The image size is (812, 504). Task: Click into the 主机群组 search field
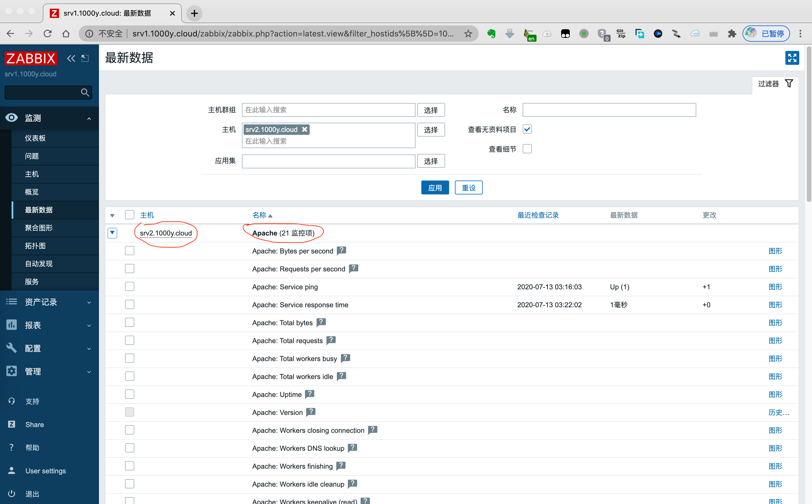coord(329,110)
